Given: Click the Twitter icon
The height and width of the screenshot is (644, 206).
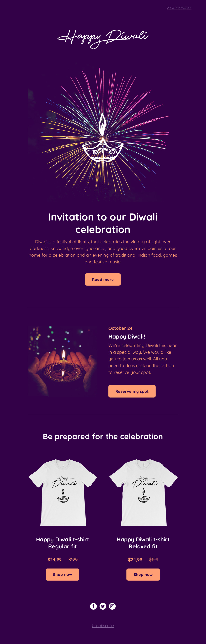Looking at the screenshot, I should pyautogui.click(x=103, y=606).
